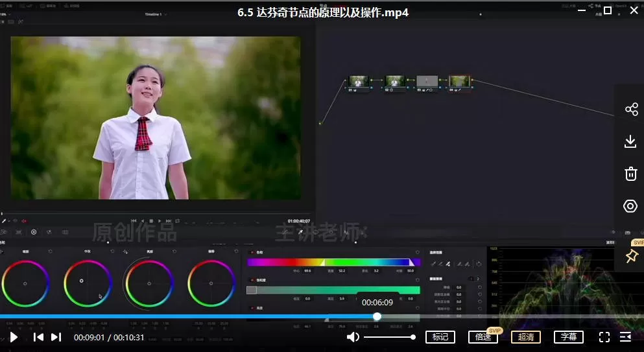Open the playlist panel icon

[x=625, y=337]
